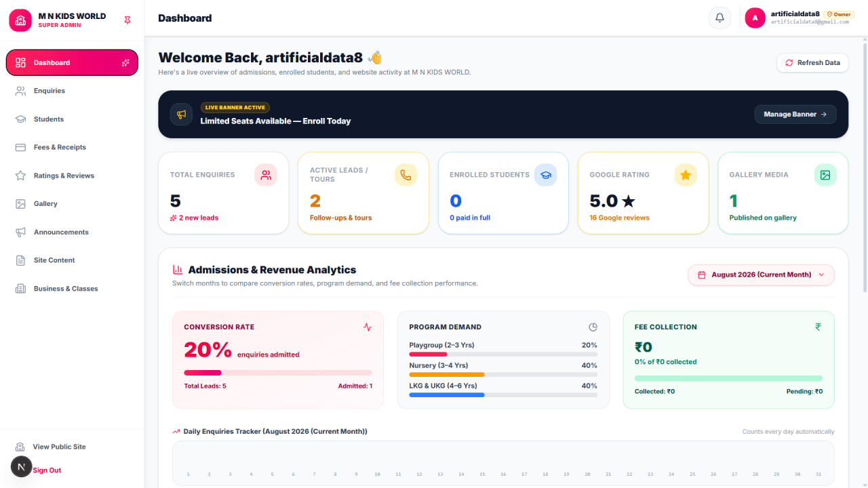Click the View Public Site home icon
Image resolution: width=868 pixels, height=488 pixels.
[20, 447]
